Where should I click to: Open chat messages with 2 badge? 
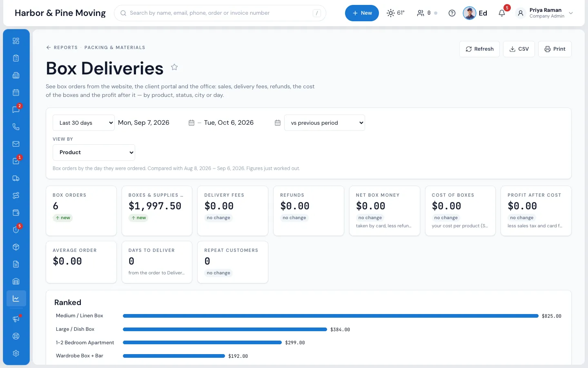coord(16,110)
